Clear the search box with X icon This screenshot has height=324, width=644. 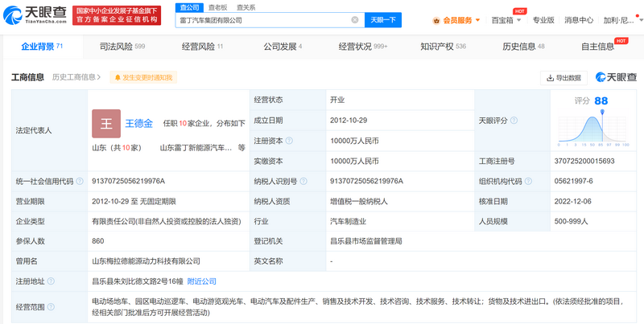coord(355,19)
